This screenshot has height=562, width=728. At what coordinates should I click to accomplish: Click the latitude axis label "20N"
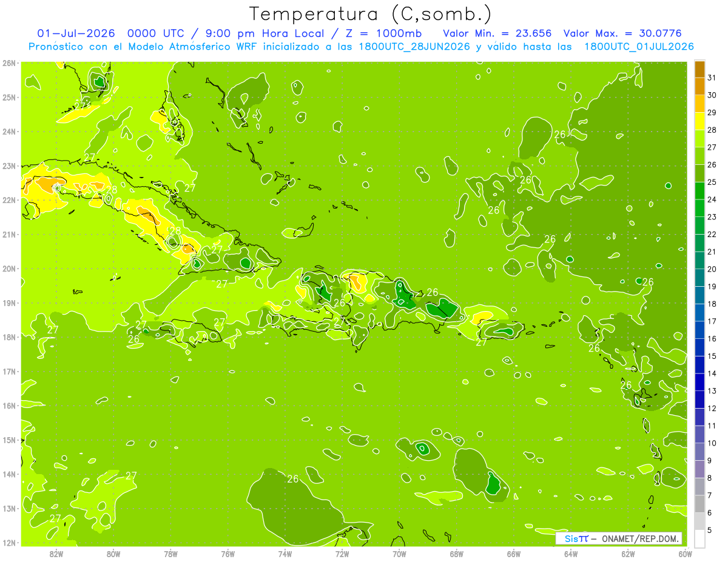(9, 269)
